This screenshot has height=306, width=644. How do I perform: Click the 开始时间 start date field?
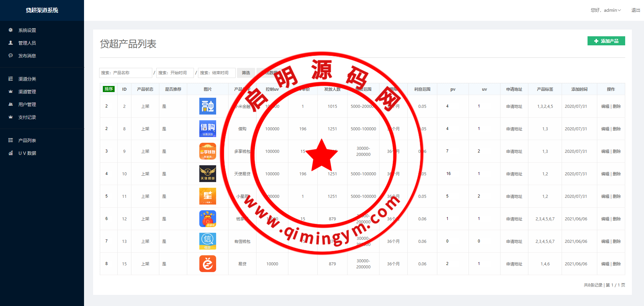[x=175, y=73]
